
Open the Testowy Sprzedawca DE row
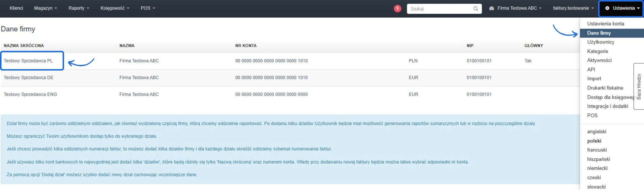click(29, 77)
